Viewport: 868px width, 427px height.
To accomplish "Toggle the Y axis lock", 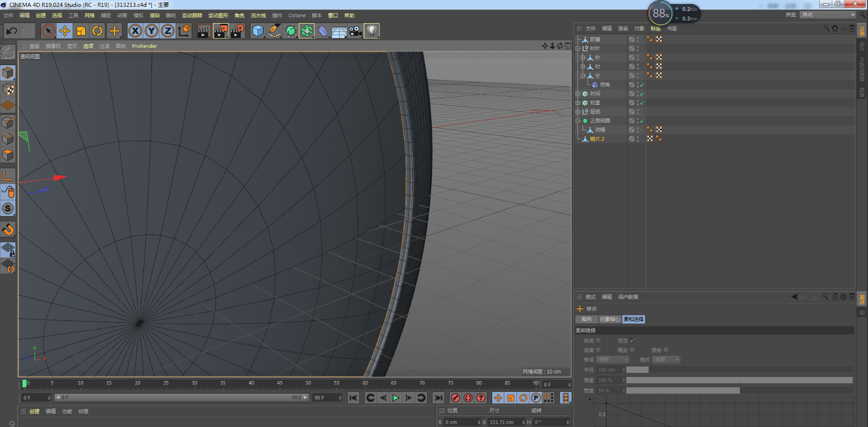I will (x=151, y=31).
